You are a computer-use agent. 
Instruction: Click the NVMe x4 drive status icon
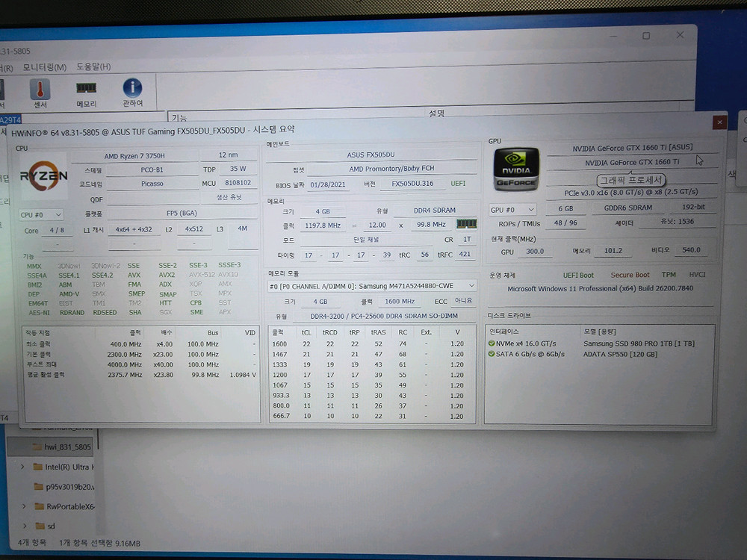point(492,343)
